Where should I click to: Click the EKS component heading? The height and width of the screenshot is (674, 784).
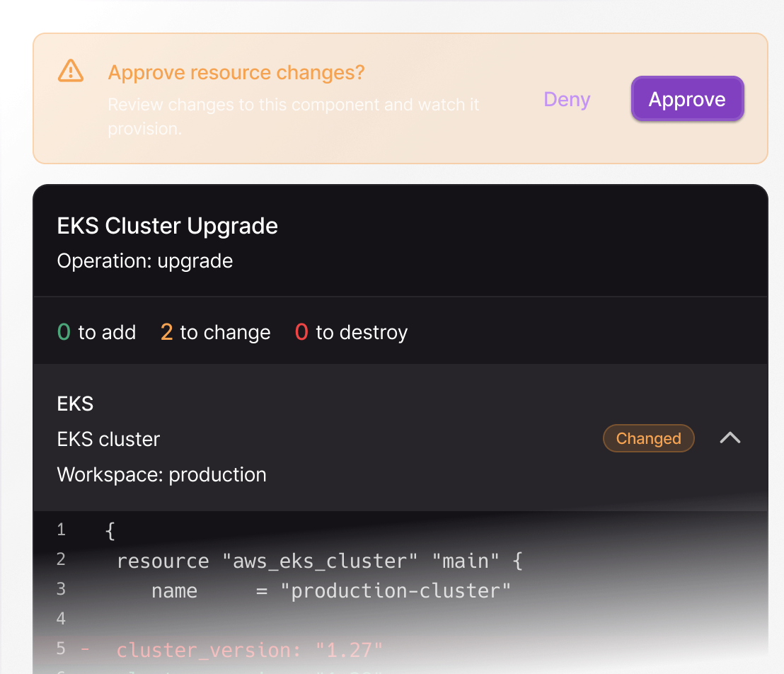tap(75, 404)
